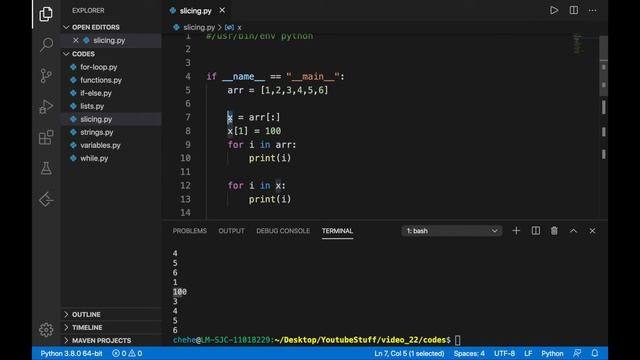The image size is (640, 360).
Task: Open the Explorer view in activity bar
Action: 46,14
